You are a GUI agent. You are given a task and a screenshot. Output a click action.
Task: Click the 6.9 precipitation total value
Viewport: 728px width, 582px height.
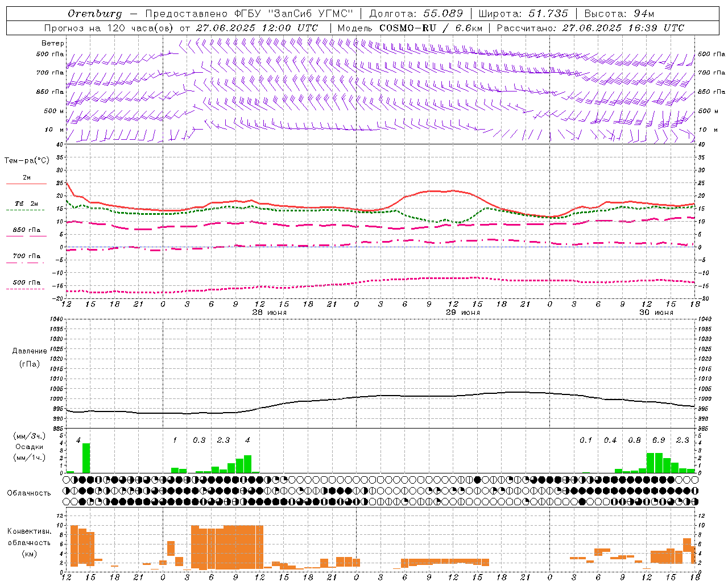(659, 440)
